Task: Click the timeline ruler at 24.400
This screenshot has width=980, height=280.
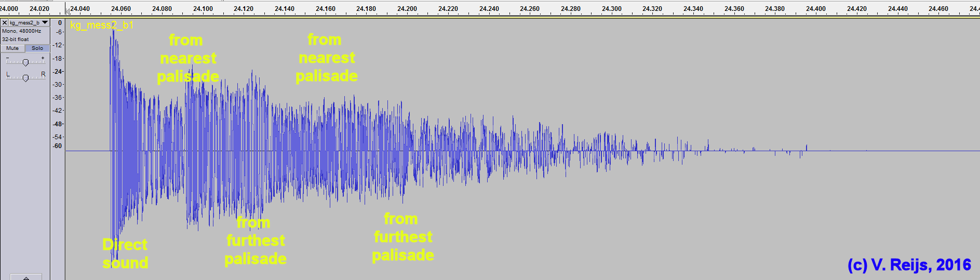Action: pos(816,9)
